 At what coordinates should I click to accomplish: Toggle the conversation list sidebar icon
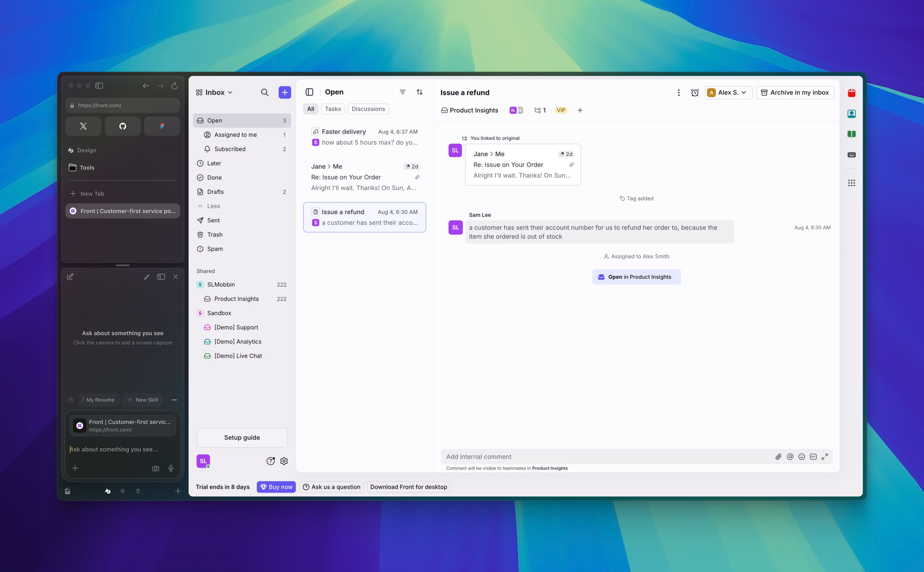coord(309,92)
